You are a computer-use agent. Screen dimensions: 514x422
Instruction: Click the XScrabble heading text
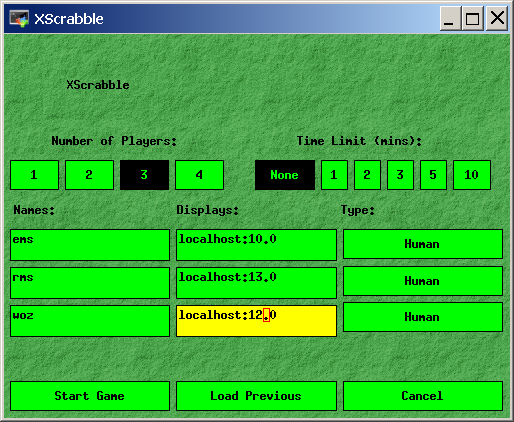click(98, 85)
